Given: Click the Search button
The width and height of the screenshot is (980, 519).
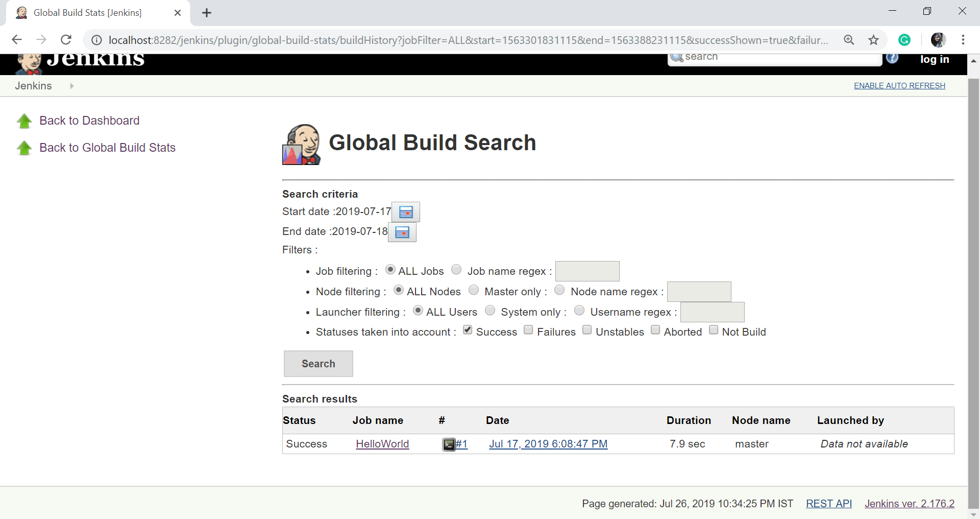Looking at the screenshot, I should pos(318,364).
